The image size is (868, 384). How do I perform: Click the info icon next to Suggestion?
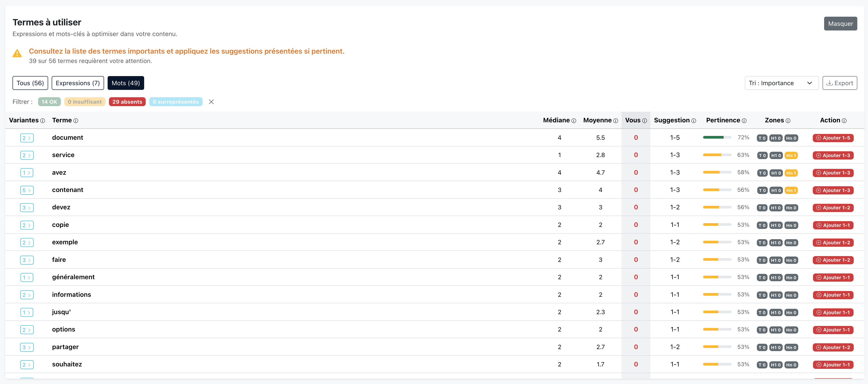(x=694, y=121)
